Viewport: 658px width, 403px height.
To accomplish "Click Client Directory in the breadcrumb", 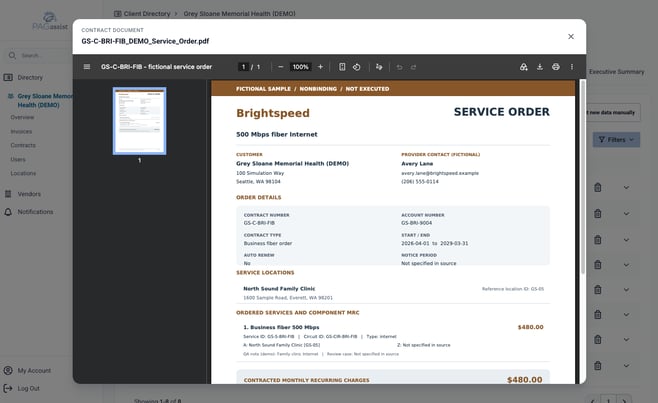I will (x=146, y=13).
